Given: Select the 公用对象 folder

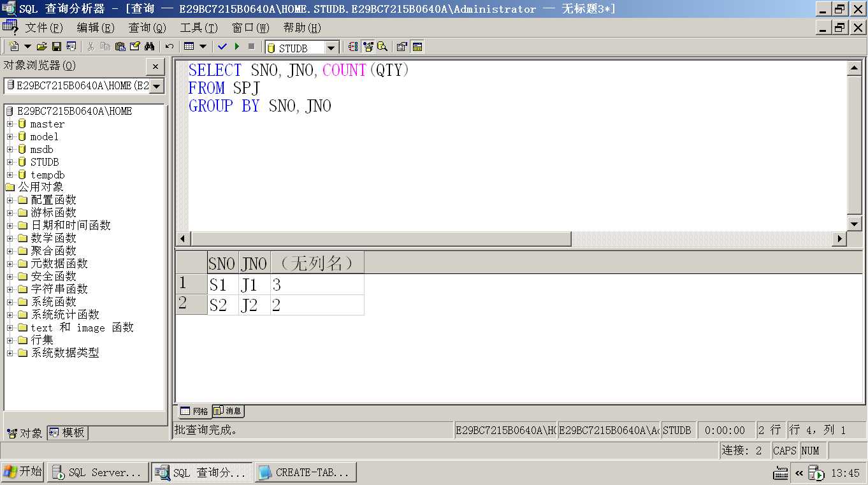Looking at the screenshot, I should pyautogui.click(x=41, y=187).
